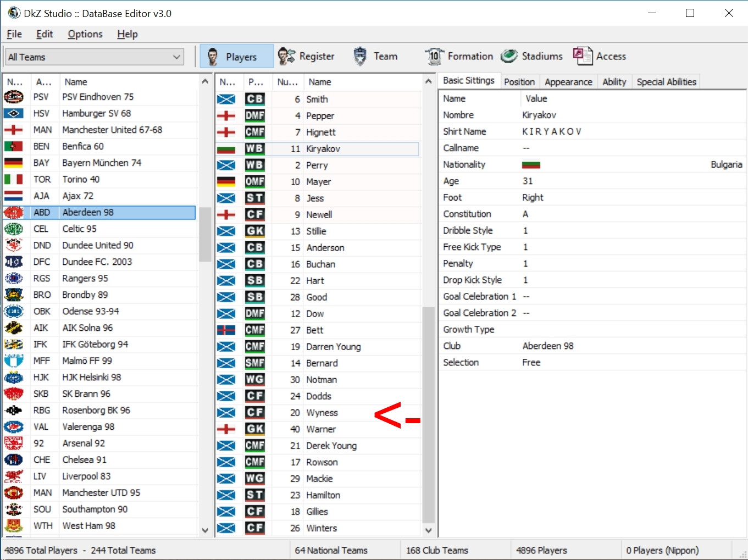
Task: Open the Help menu
Action: click(128, 34)
